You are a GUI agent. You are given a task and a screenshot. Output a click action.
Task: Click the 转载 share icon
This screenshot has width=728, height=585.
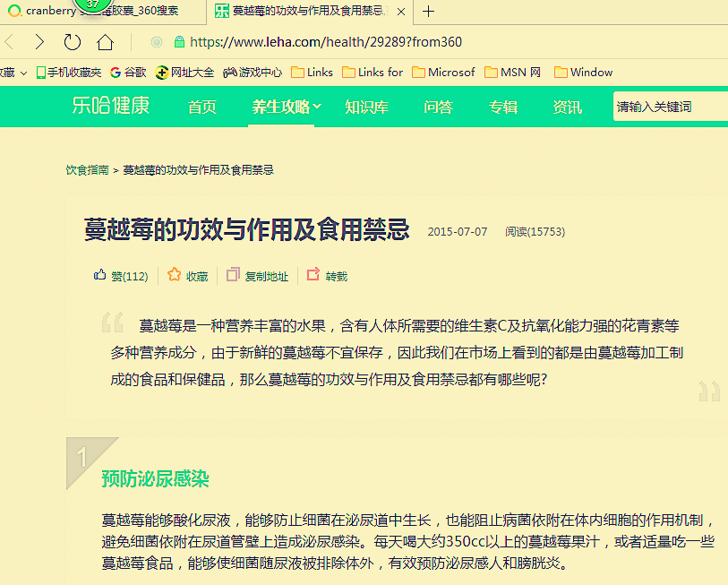pos(313,275)
